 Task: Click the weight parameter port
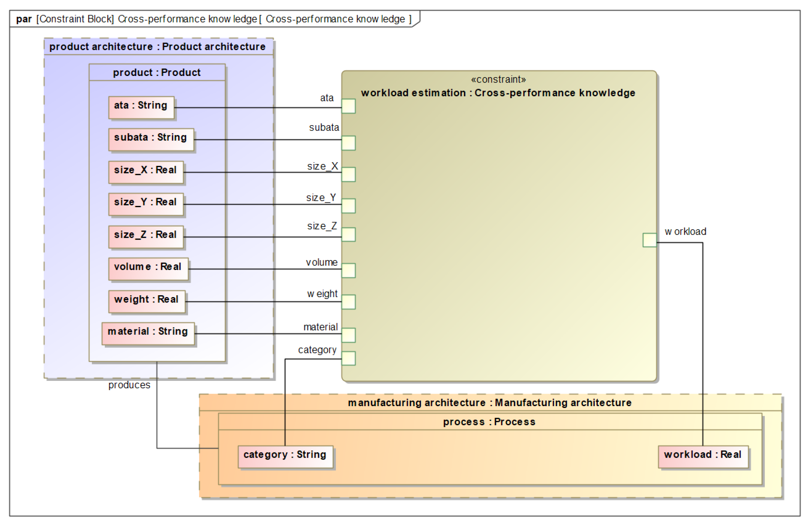pyautogui.click(x=348, y=302)
